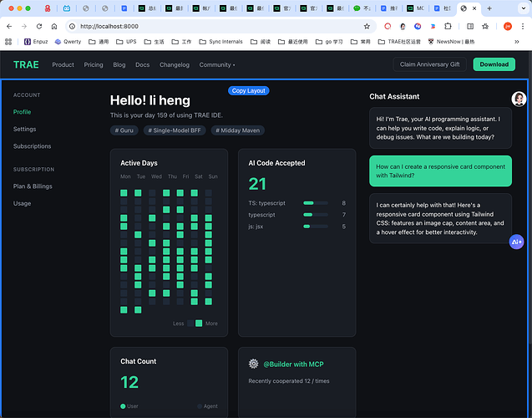Bookmark this page with the star icon
The width and height of the screenshot is (532, 418).
click(367, 26)
